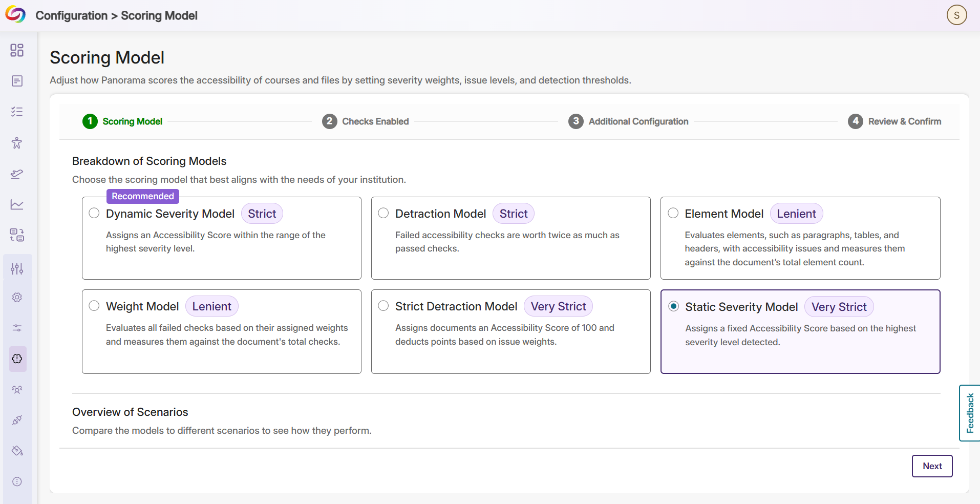980x504 pixels.
Task: Open the horizontal sliders sidebar icon
Action: pos(17,328)
